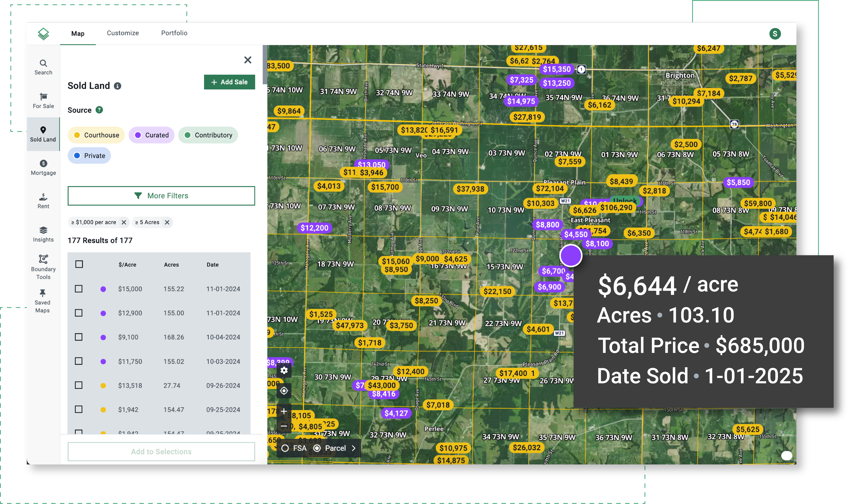
Task: Click the locate-me target icon on map
Action: [x=284, y=391]
